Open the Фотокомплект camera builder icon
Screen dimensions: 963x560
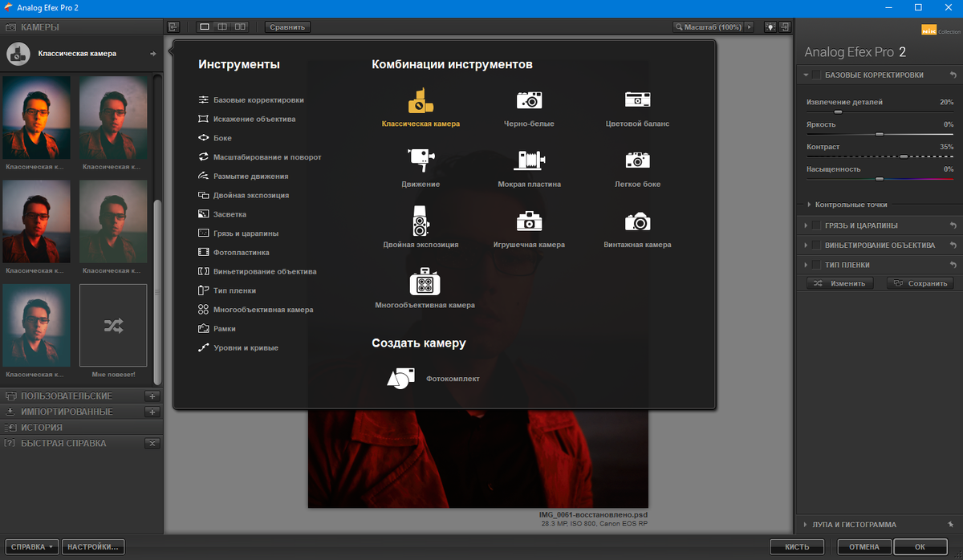400,378
